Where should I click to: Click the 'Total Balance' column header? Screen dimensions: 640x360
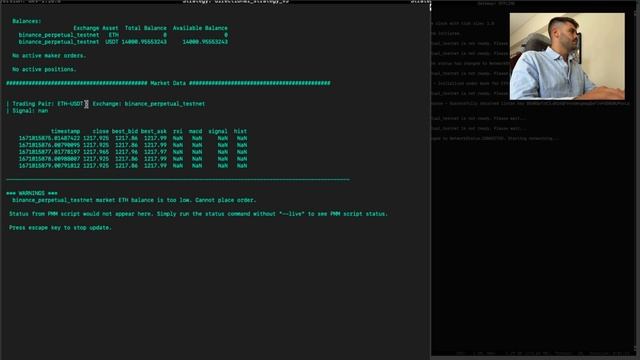point(146,28)
